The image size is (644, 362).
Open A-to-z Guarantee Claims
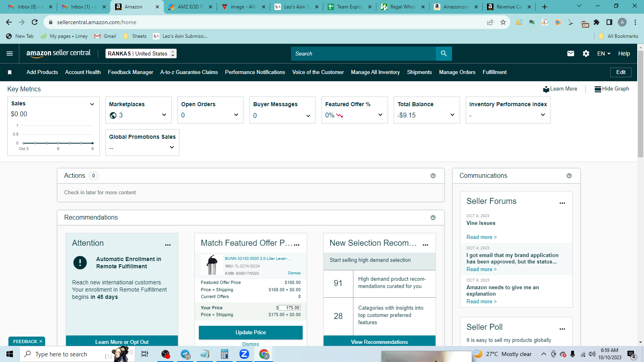coord(189,72)
